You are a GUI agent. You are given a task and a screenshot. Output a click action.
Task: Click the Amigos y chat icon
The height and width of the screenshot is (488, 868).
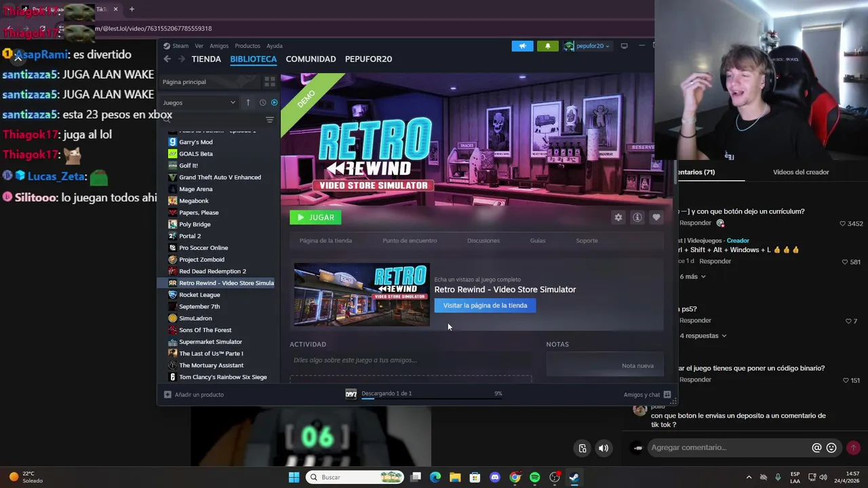pos(667,394)
